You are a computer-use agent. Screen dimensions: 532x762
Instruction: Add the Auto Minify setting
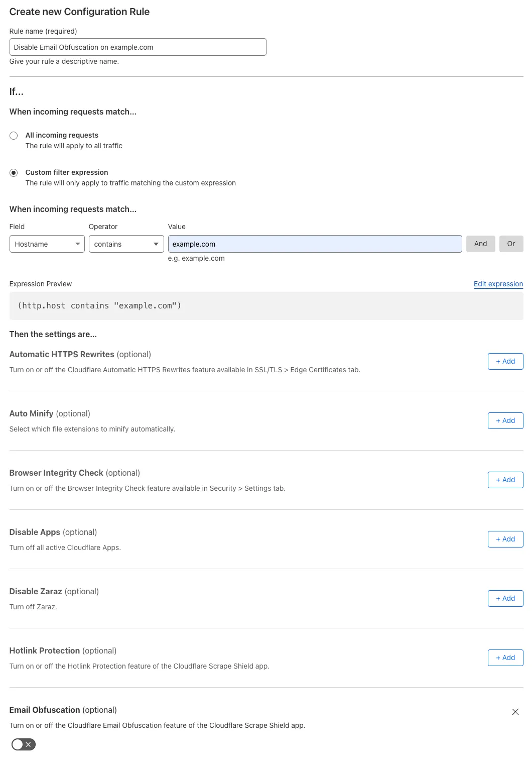pos(505,420)
